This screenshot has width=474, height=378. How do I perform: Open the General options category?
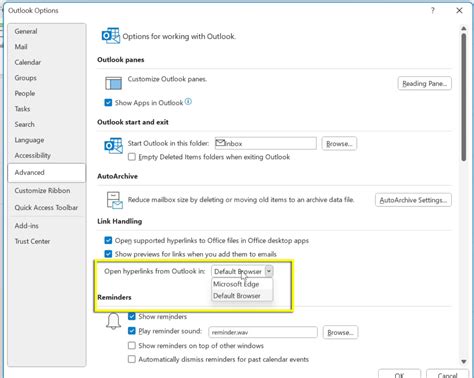click(x=47, y=31)
